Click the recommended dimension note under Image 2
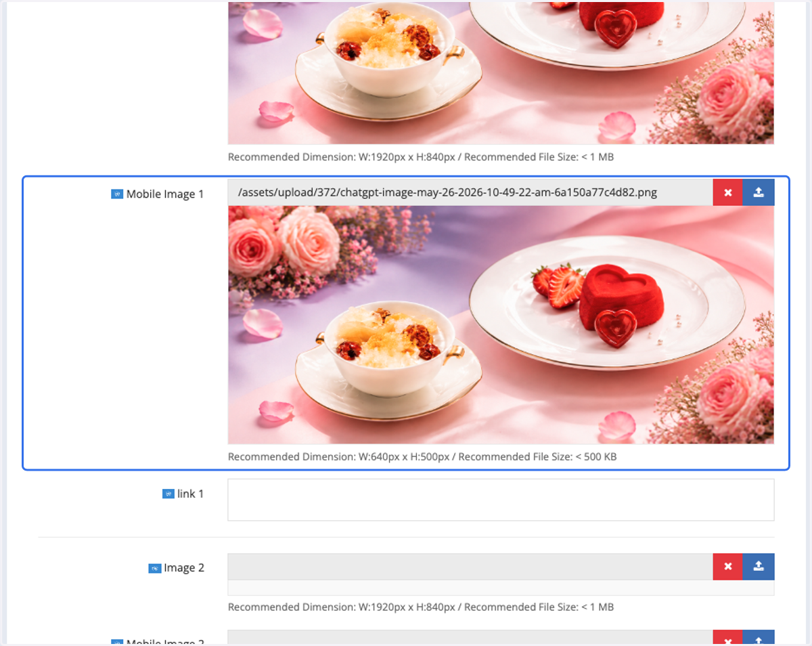The height and width of the screenshot is (646, 812). [421, 607]
